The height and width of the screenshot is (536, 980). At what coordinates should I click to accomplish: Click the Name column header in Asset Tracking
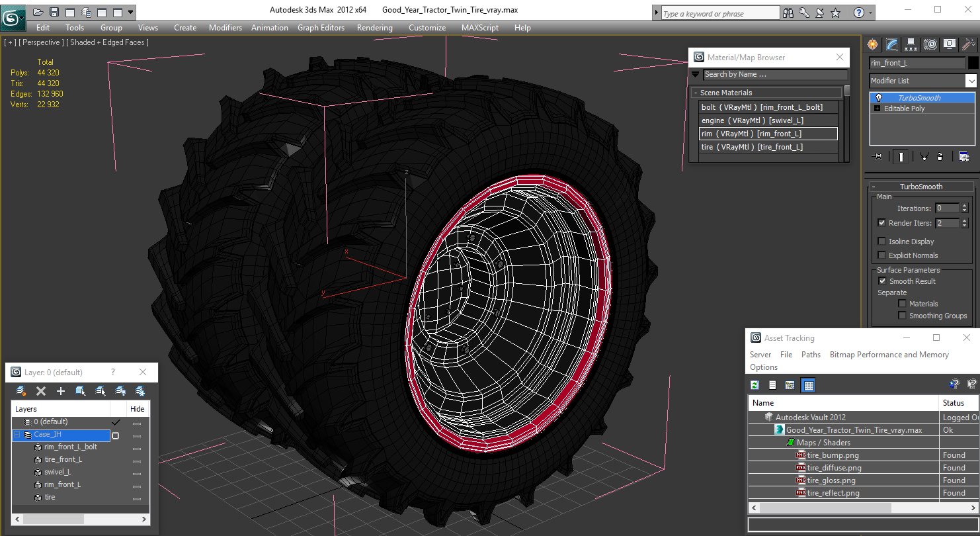coord(844,403)
